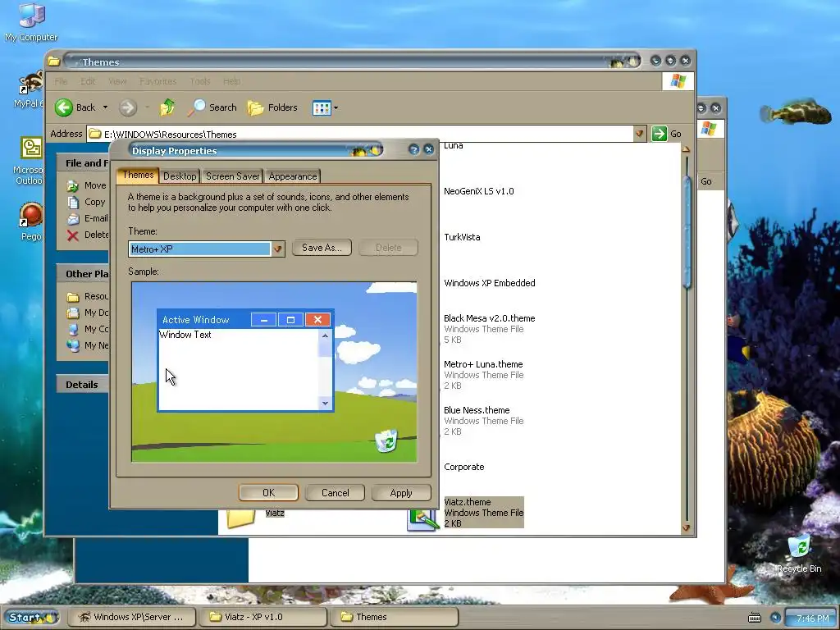This screenshot has height=630, width=840.
Task: Click the Start button
Action: [33, 617]
